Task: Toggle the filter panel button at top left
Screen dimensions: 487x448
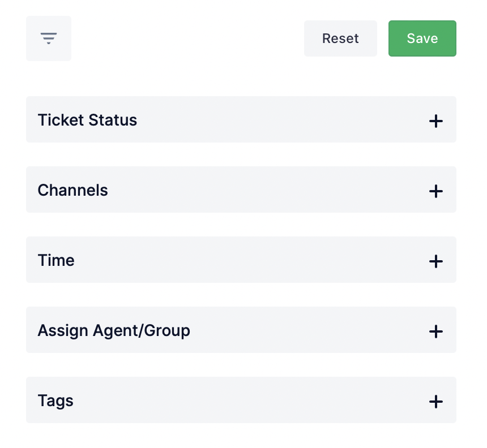Action: click(49, 38)
